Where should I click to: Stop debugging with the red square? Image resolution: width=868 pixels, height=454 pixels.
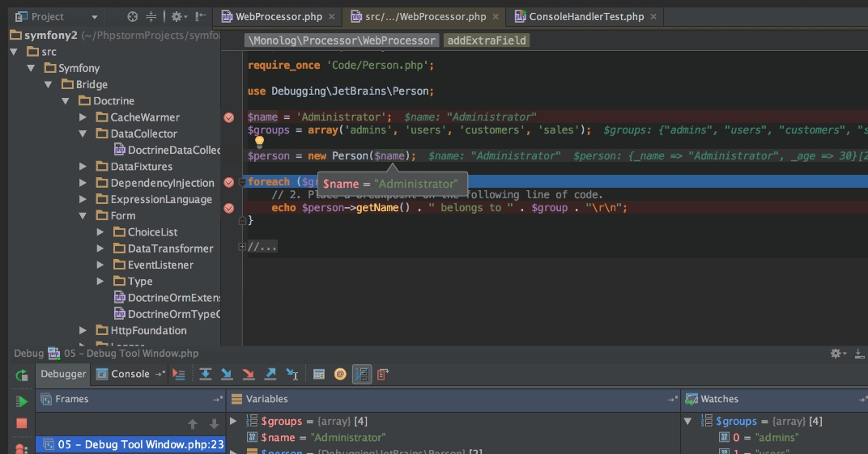tap(21, 423)
